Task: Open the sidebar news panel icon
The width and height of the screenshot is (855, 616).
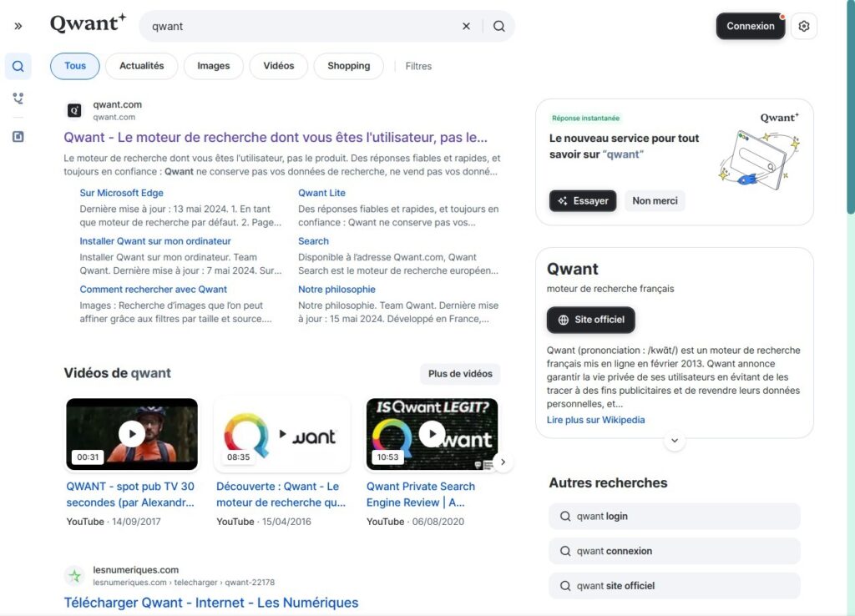Action: click(x=18, y=136)
